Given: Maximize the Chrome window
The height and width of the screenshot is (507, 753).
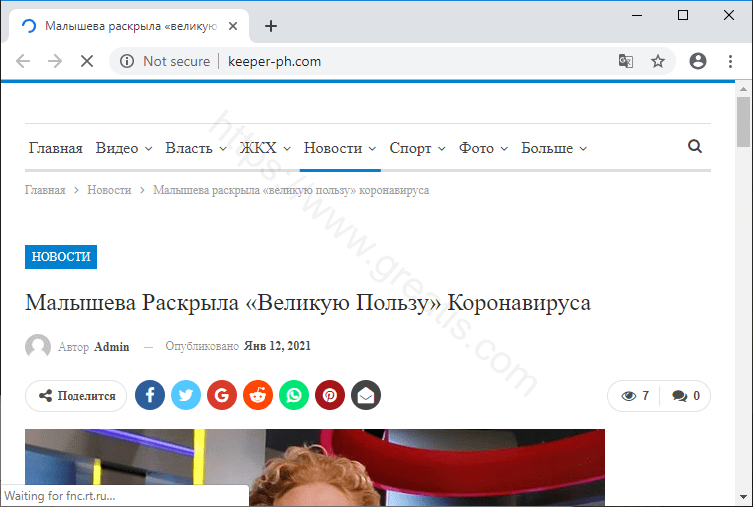Looking at the screenshot, I should [683, 15].
